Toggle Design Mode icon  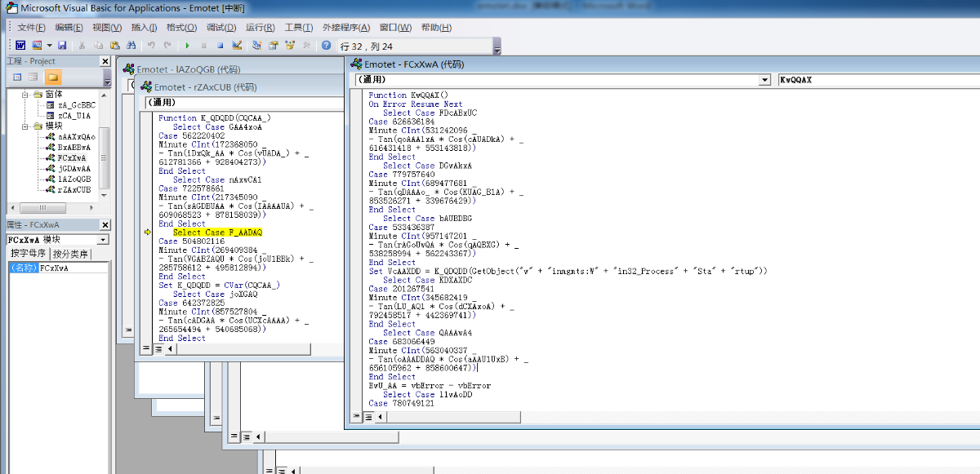click(x=237, y=46)
